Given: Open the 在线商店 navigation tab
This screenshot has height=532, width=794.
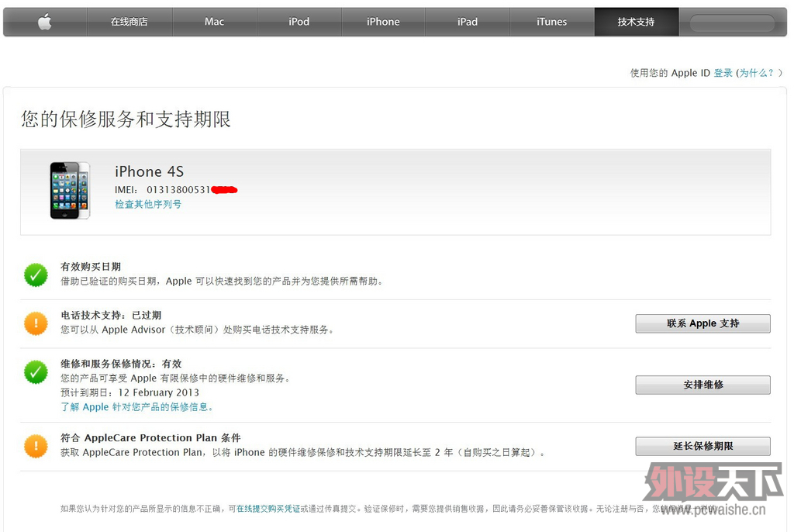Looking at the screenshot, I should point(129,22).
